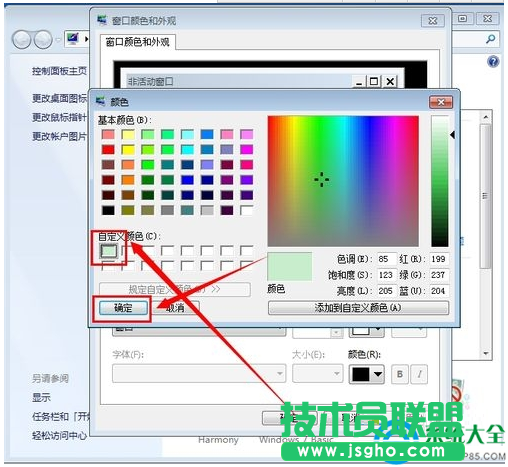Focus the 色调 (hue) input field
The width and height of the screenshot is (508, 467).
click(387, 259)
